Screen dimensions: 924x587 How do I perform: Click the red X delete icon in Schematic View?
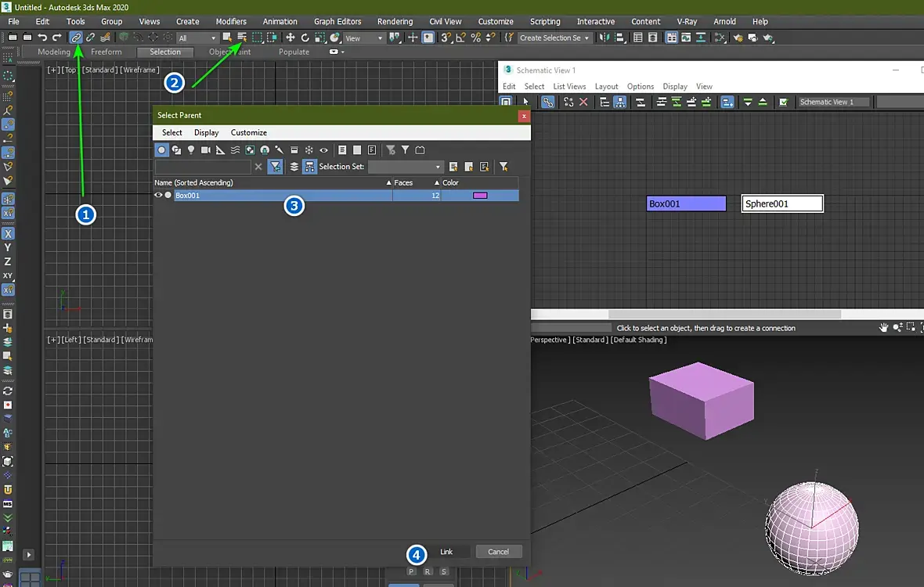click(583, 102)
